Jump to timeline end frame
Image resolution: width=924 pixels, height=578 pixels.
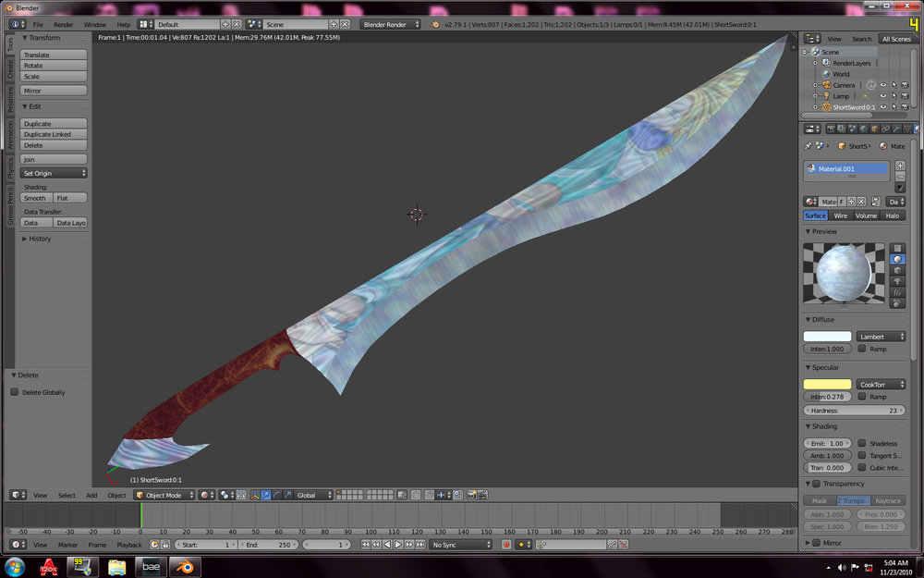[420, 545]
